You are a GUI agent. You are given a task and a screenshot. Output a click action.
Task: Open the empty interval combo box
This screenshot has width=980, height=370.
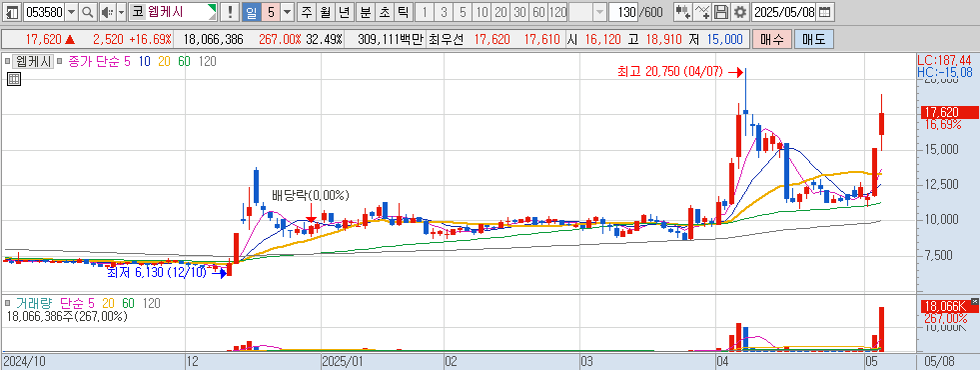pyautogui.click(x=588, y=12)
